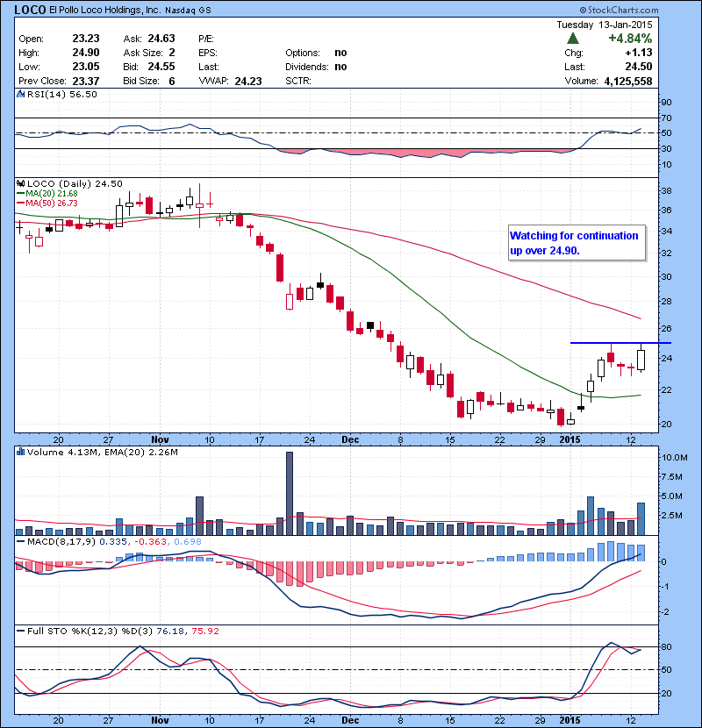Click the 10.0M volume axis label
The width and height of the screenshot is (702, 728).
pos(675,457)
